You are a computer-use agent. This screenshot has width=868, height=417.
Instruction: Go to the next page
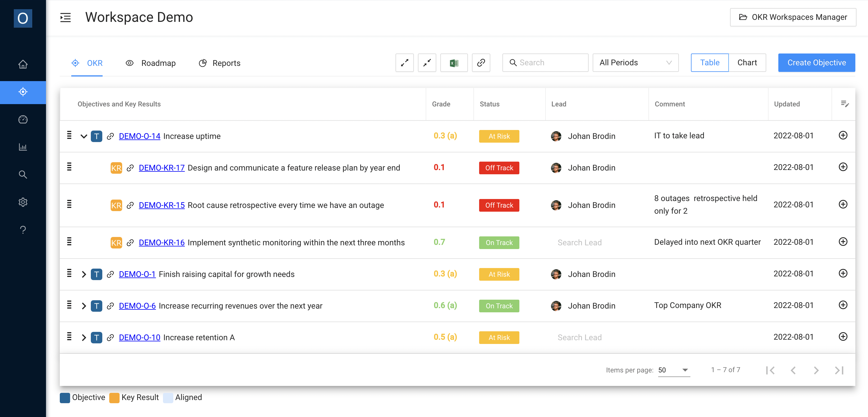(x=816, y=370)
